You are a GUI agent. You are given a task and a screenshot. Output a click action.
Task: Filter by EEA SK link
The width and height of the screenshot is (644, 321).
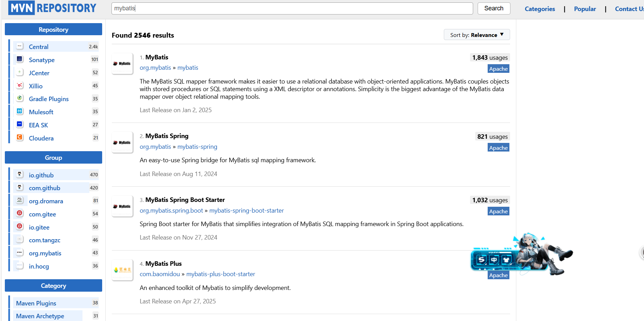click(x=38, y=125)
